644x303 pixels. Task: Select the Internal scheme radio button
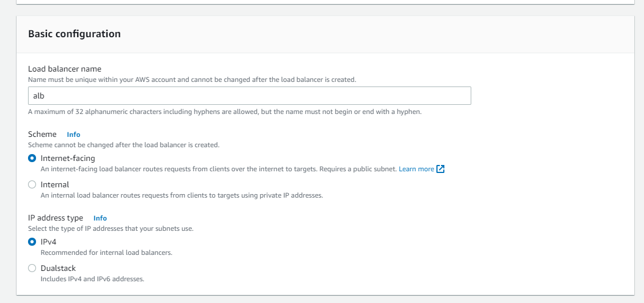(32, 184)
